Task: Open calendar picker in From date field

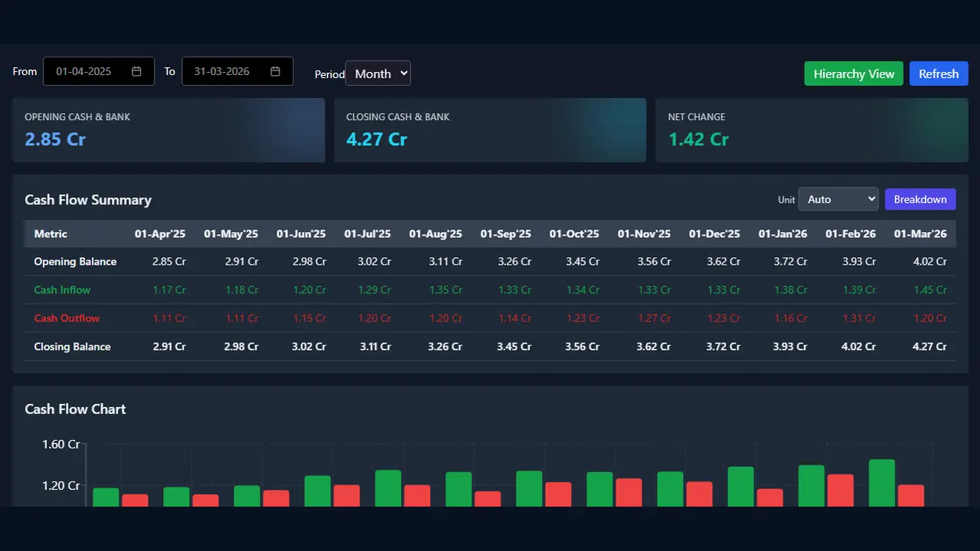Action: 136,71
